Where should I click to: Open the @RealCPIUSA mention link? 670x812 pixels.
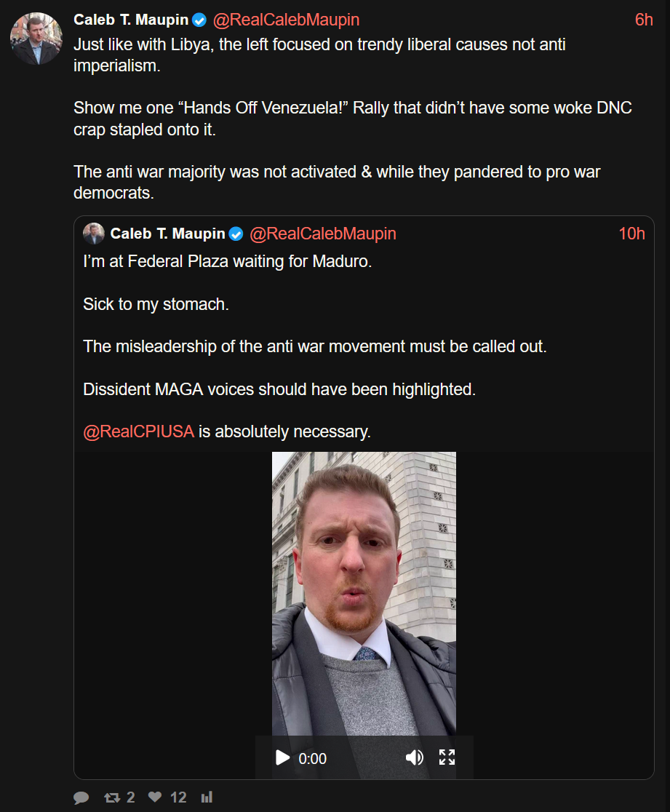coord(139,431)
